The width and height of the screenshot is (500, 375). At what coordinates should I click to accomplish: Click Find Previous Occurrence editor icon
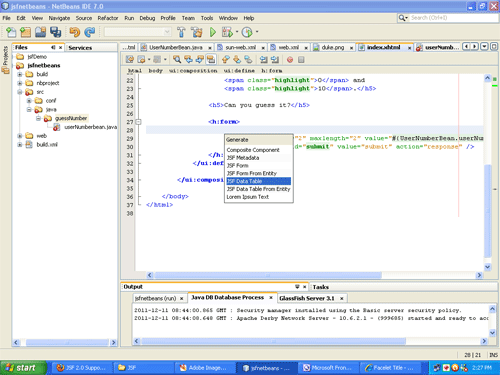188,60
